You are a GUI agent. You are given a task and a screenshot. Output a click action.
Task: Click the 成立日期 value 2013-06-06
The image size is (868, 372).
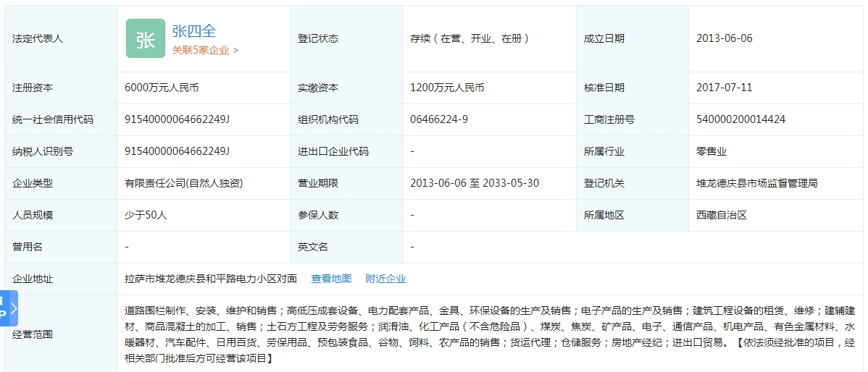pyautogui.click(x=725, y=38)
